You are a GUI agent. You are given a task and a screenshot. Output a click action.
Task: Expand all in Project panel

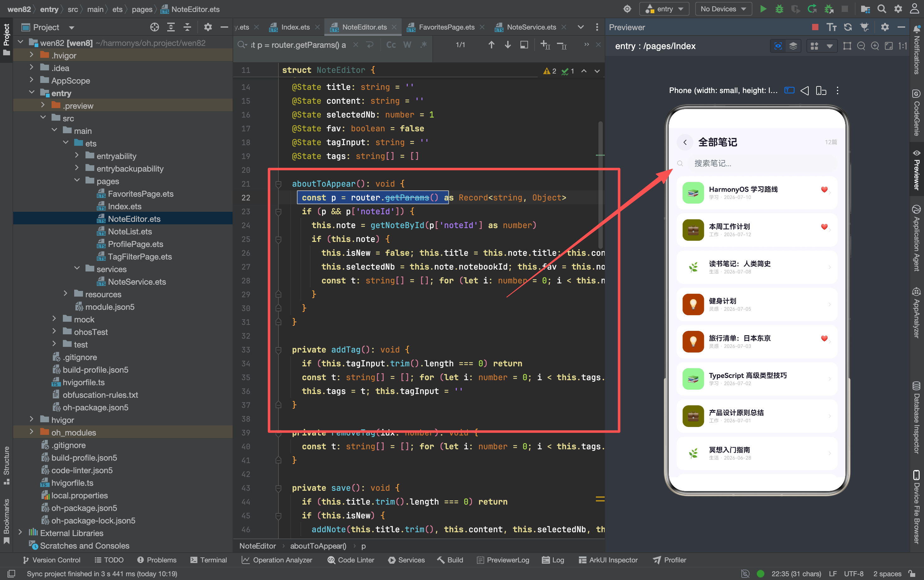pyautogui.click(x=171, y=27)
